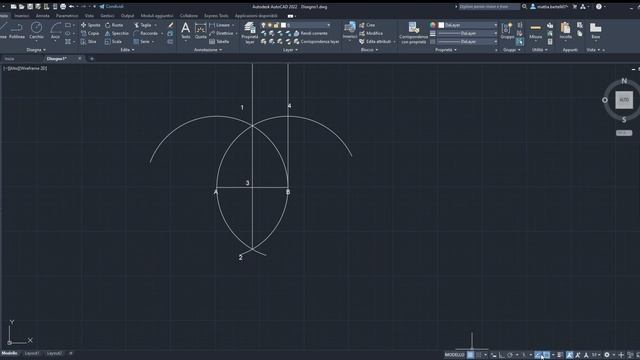Click the MODELLO status bar button

click(454, 355)
